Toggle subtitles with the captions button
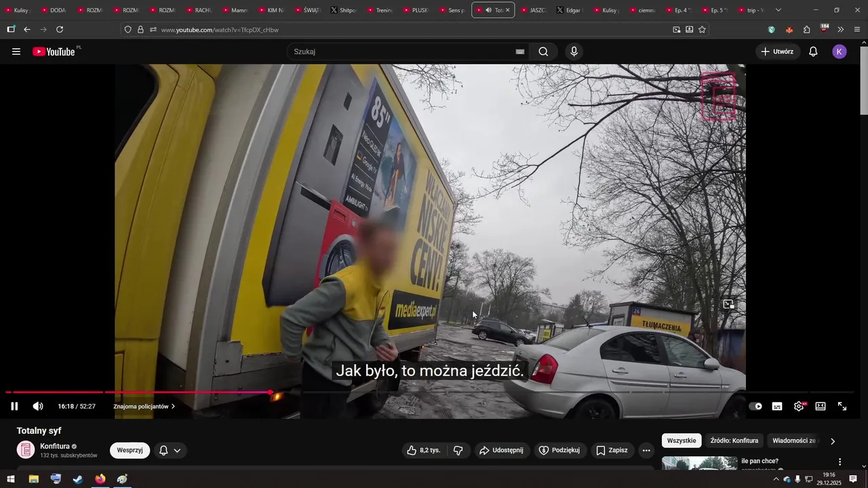868x488 pixels. 777,407
